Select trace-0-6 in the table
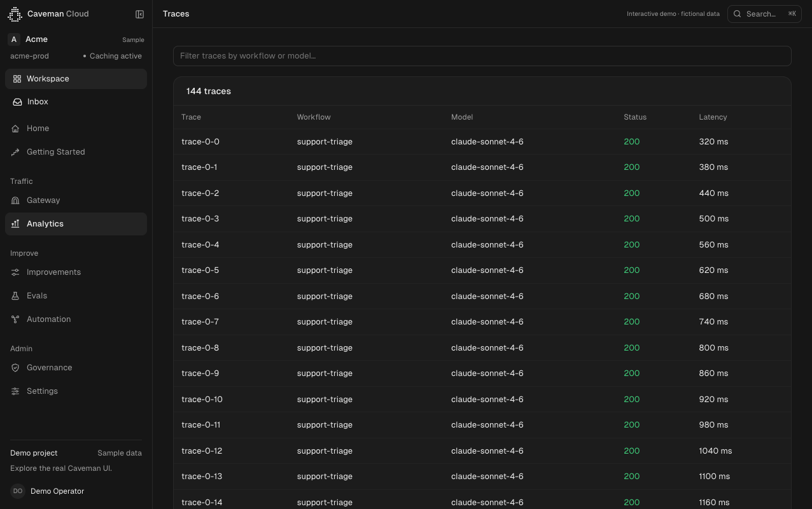The image size is (812, 509). coord(482,296)
